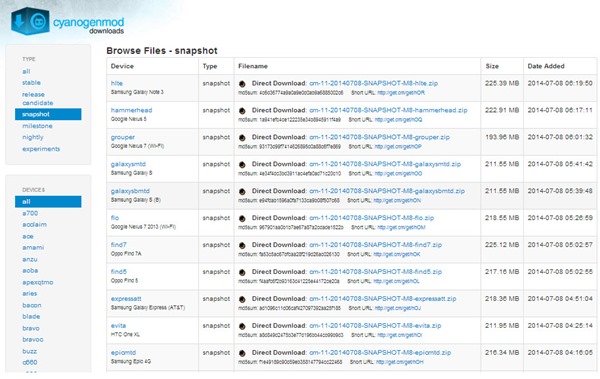The width and height of the screenshot is (600, 379).
Task: Choose a700 in devices list
Action: (30, 213)
